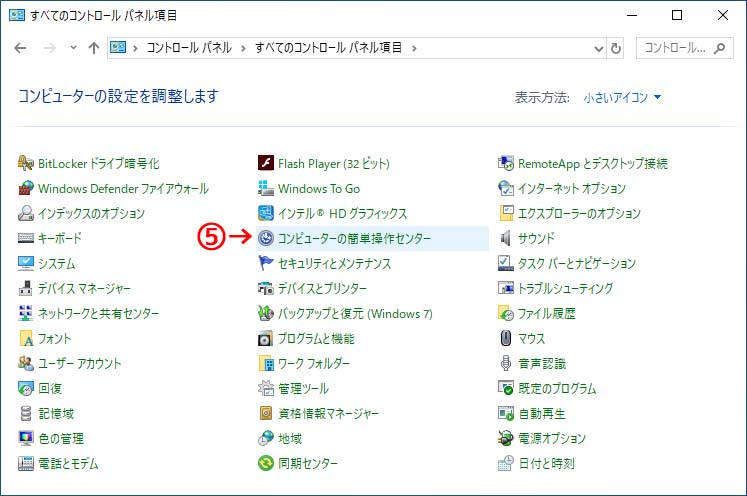
Task: Click the マウス icon
Action: (x=506, y=338)
